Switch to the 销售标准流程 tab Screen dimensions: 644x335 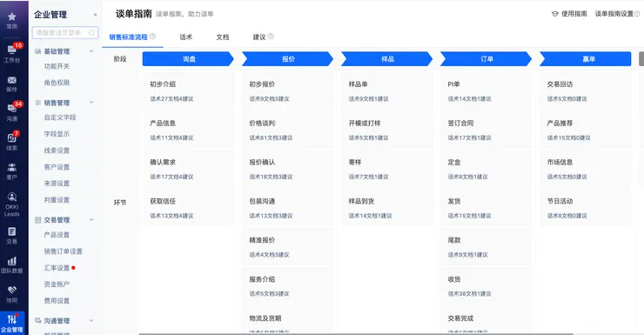[128, 37]
